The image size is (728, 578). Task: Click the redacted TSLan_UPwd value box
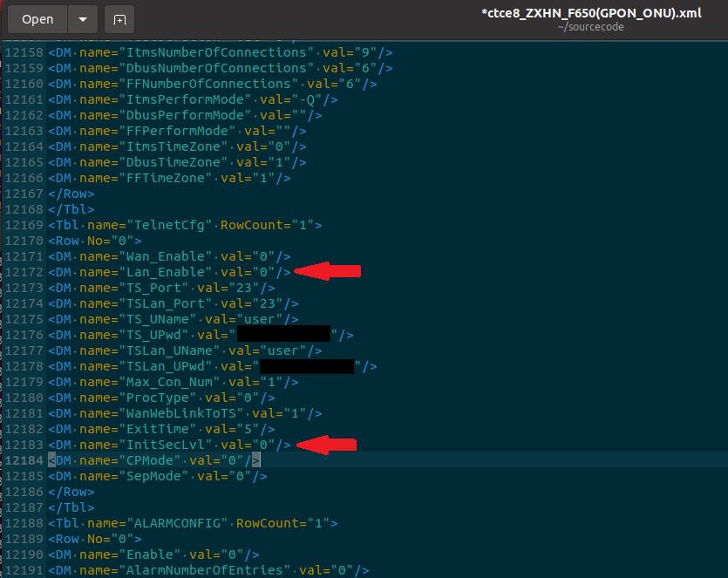[x=306, y=366]
